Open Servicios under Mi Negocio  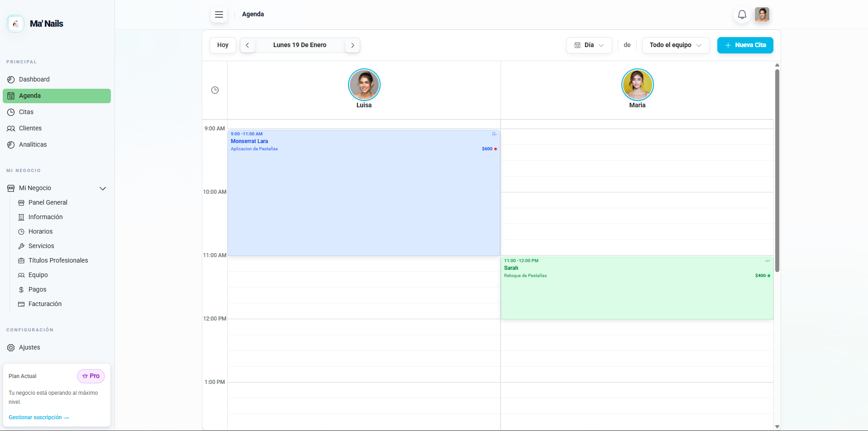[x=41, y=246]
